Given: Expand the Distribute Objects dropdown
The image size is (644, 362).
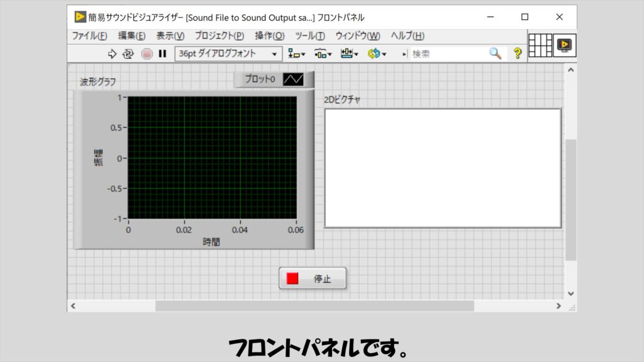Looking at the screenshot, I should coord(323,54).
